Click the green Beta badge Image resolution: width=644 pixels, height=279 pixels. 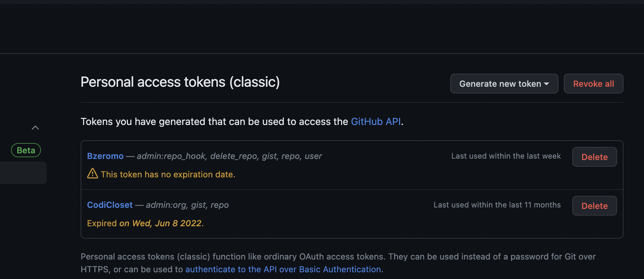pyautogui.click(x=26, y=150)
